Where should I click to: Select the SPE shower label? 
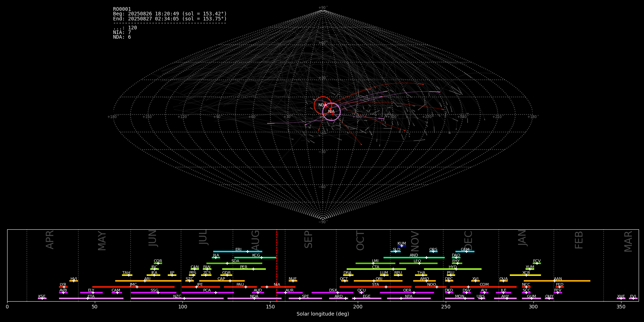305,297
